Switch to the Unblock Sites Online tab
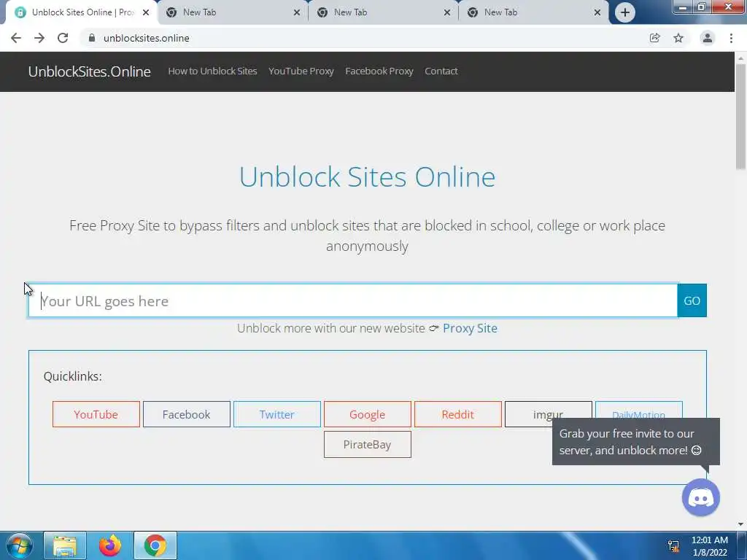747x560 pixels. [81, 12]
